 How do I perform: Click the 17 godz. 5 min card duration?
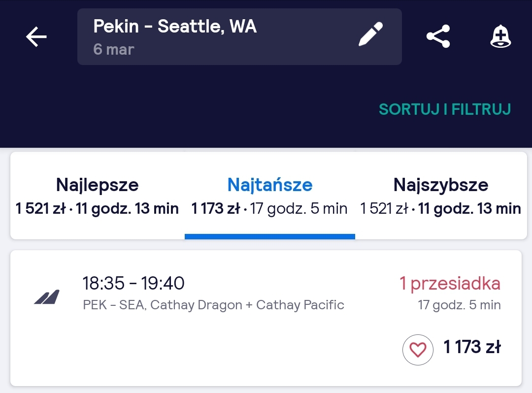pos(459,305)
